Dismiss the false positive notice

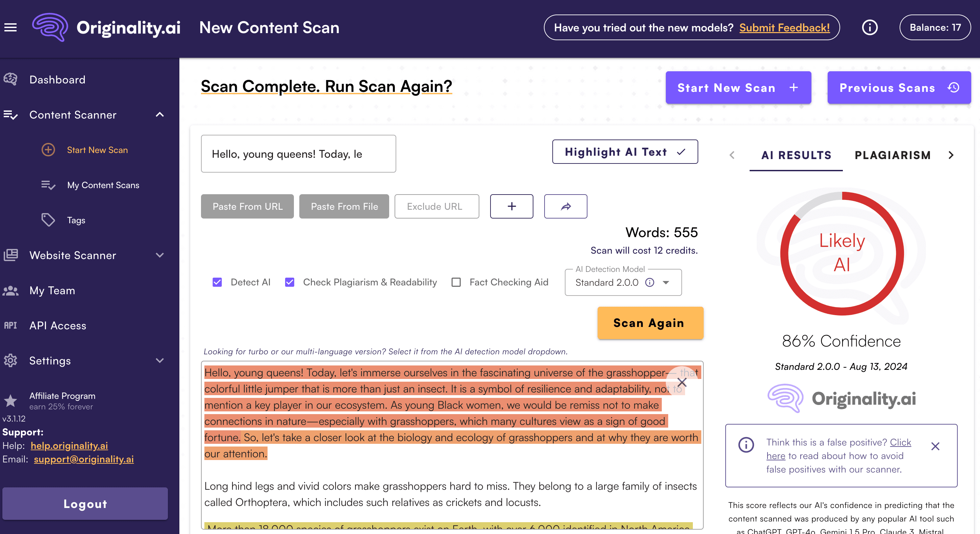click(x=935, y=446)
